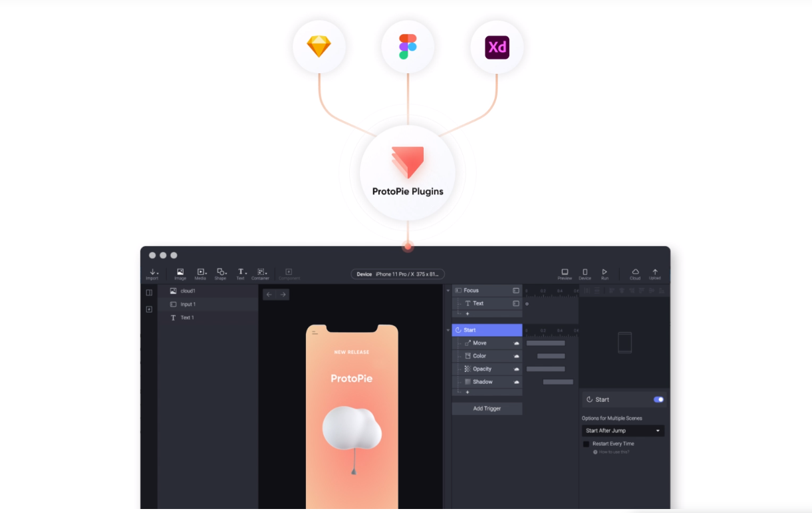Image resolution: width=812 pixels, height=513 pixels.
Task: Open the How to use this? link
Action: (x=611, y=452)
